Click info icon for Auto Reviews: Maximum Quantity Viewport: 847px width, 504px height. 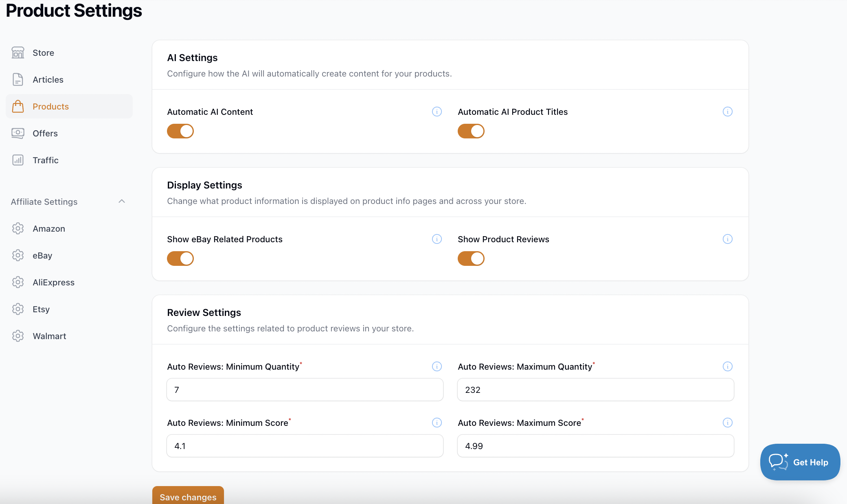(728, 367)
